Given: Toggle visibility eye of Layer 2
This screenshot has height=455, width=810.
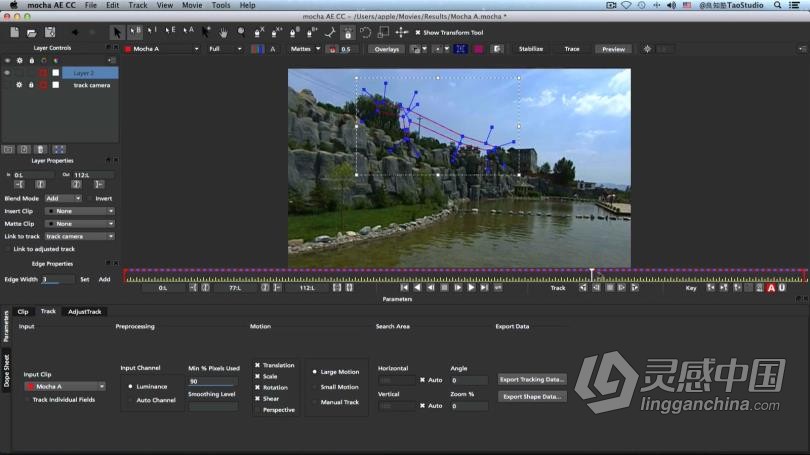Looking at the screenshot, I should [x=7, y=73].
